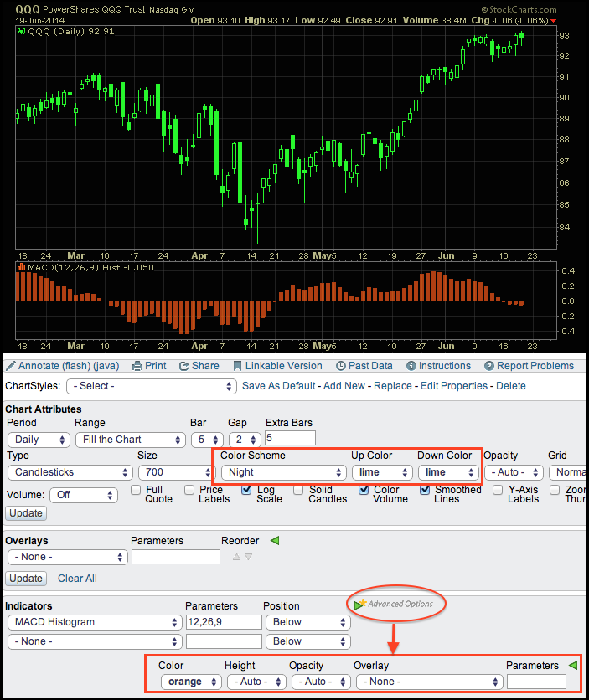Click the advanced overlay Parameters field
Screen dimensions: 589x700
click(536, 682)
